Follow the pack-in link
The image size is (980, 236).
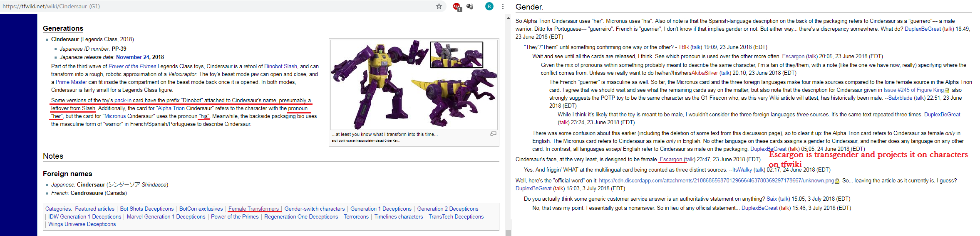click(123, 100)
